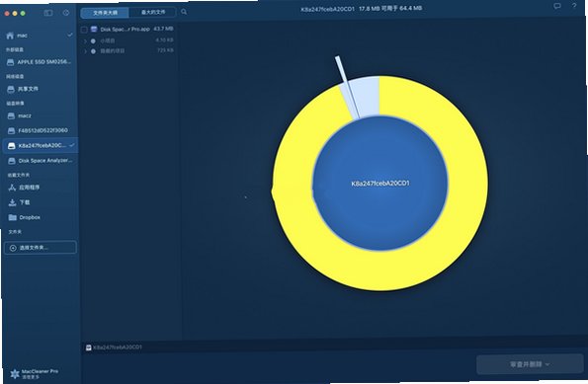This screenshot has width=588, height=384.
Task: Click the 小项目 list row label
Action: [108, 40]
